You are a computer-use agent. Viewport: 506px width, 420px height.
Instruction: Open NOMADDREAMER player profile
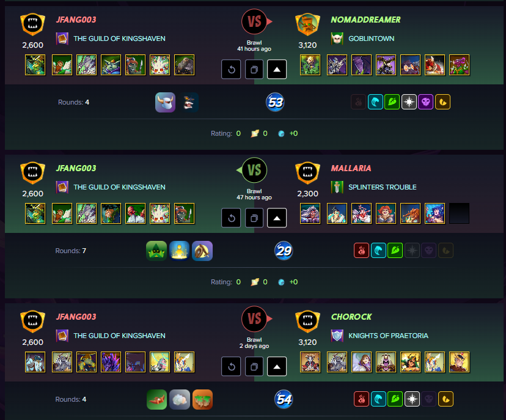365,20
